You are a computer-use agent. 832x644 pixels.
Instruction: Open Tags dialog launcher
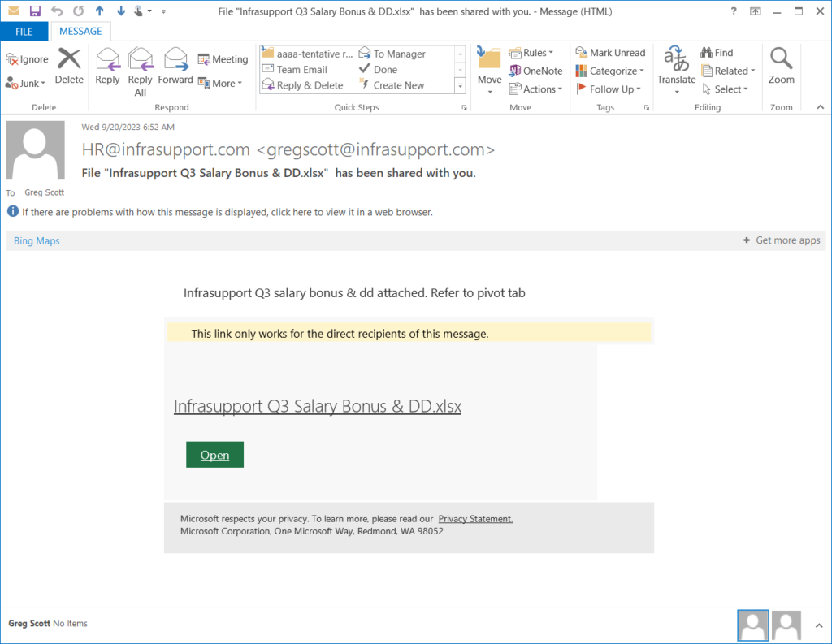click(x=646, y=107)
